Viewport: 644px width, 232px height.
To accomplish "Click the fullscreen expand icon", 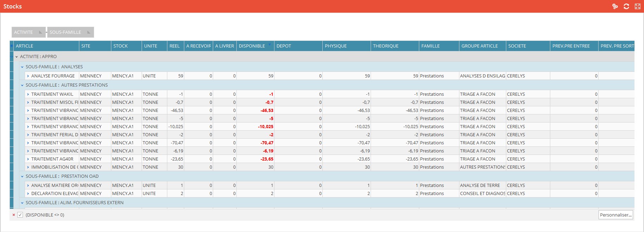I will [x=638, y=6].
